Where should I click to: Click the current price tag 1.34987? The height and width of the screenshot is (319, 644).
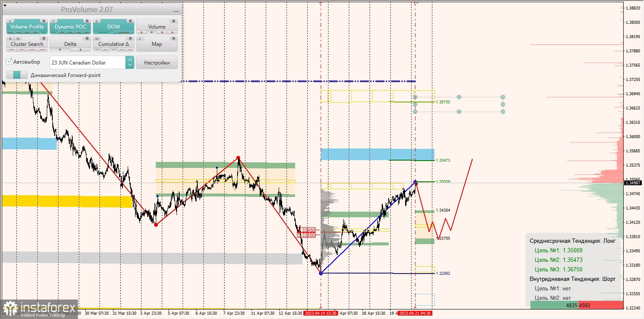point(634,183)
